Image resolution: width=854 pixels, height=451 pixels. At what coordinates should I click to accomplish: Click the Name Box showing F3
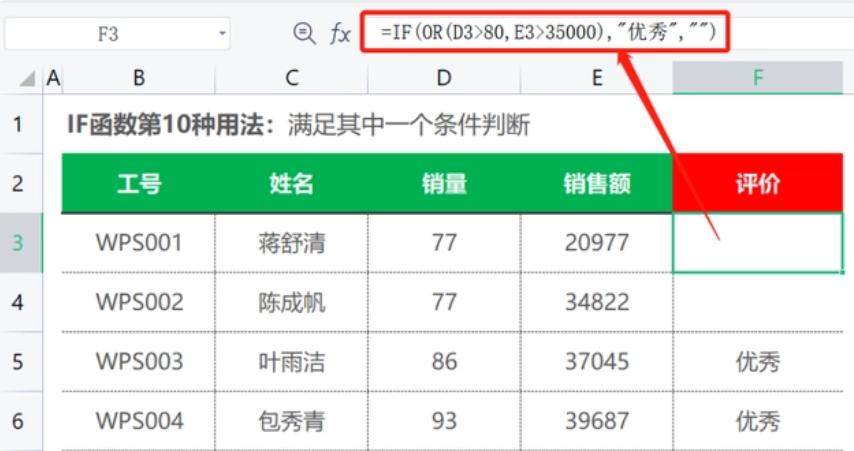point(108,34)
